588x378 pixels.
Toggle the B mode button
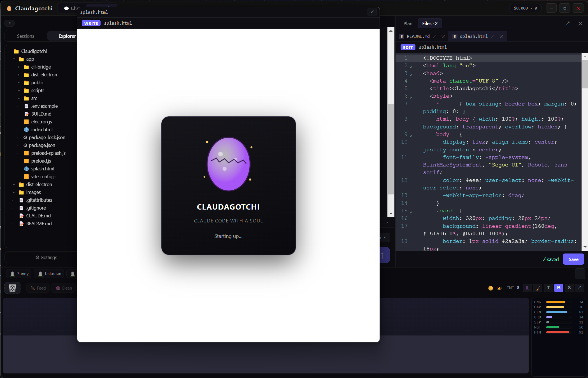click(559, 288)
